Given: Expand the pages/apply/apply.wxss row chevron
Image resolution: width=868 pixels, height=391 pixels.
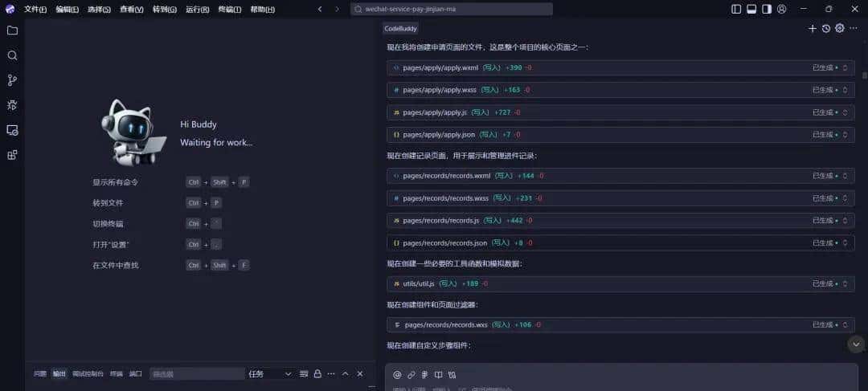Looking at the screenshot, I should coord(845,90).
